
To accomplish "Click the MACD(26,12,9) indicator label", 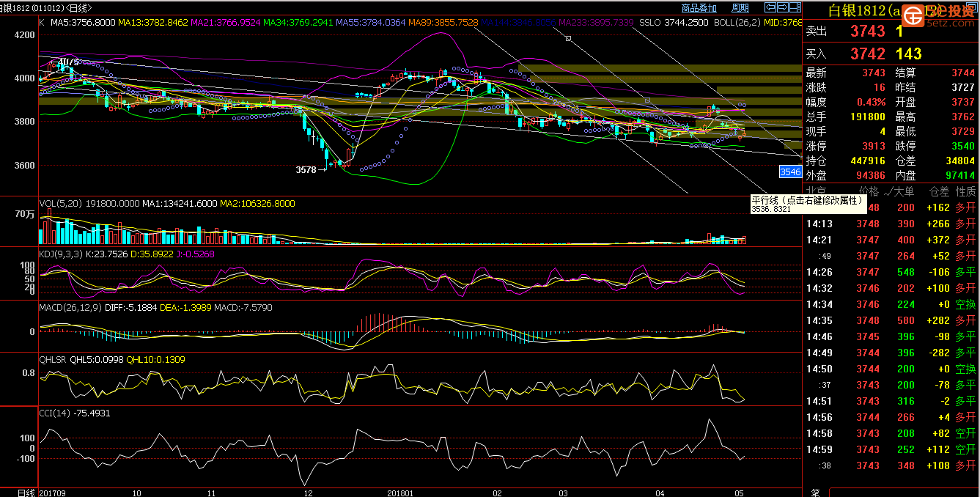I will coord(72,308).
